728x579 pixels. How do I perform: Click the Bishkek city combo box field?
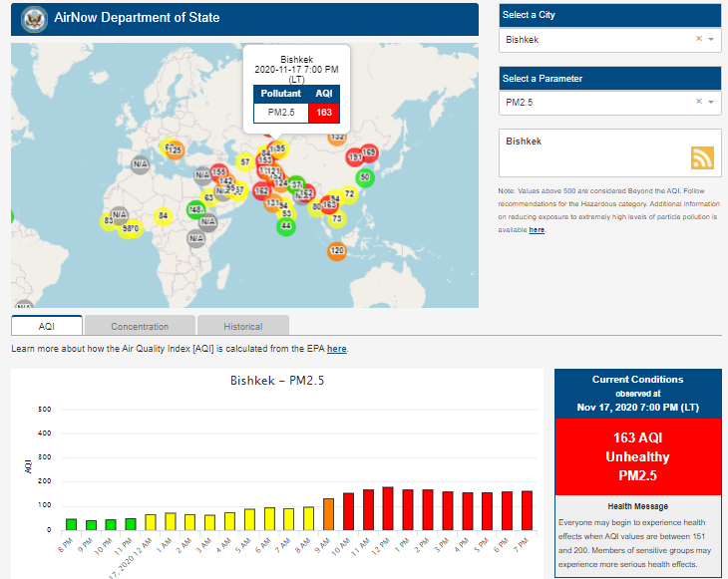[x=593, y=40]
